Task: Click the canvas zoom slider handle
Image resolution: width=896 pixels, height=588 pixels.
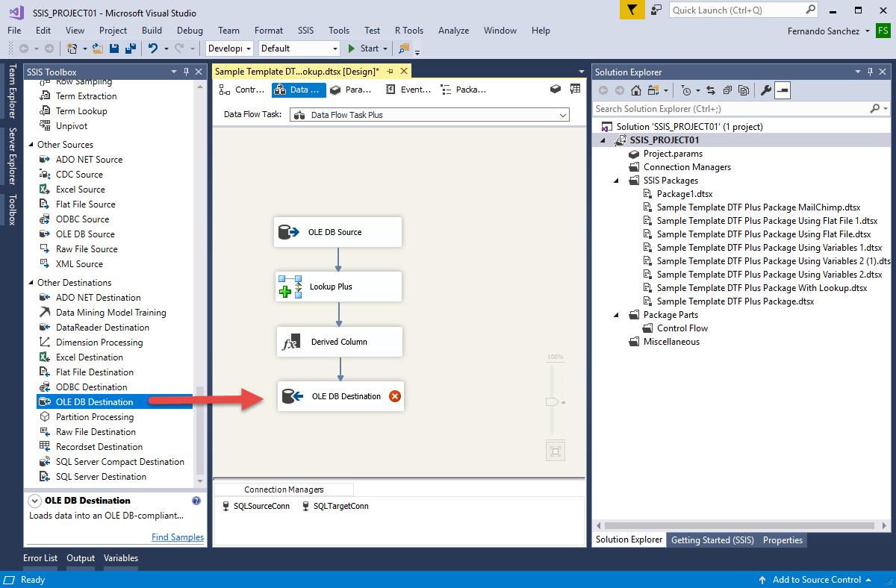Action: [x=552, y=401]
